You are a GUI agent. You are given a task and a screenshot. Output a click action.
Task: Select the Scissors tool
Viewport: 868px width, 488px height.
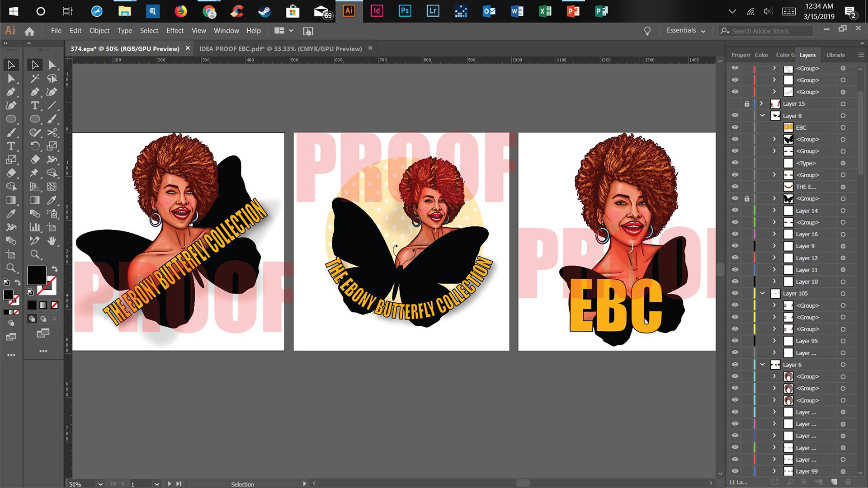pos(52,132)
